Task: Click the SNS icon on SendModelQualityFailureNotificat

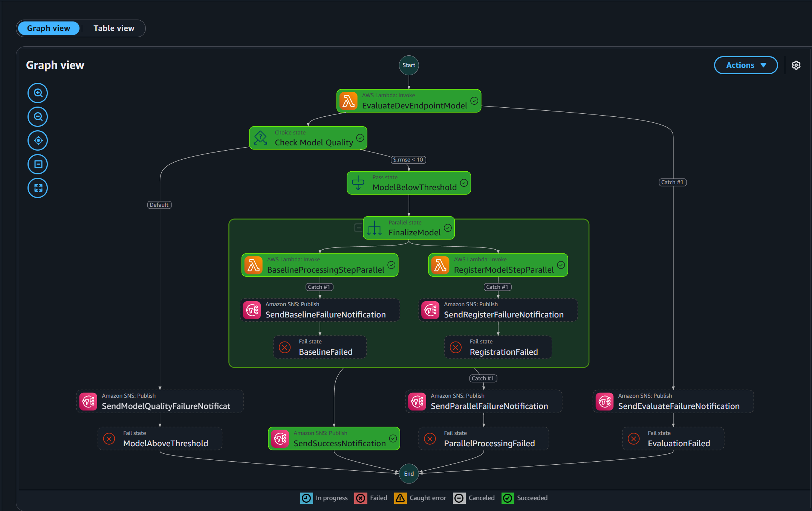Action: (89, 402)
